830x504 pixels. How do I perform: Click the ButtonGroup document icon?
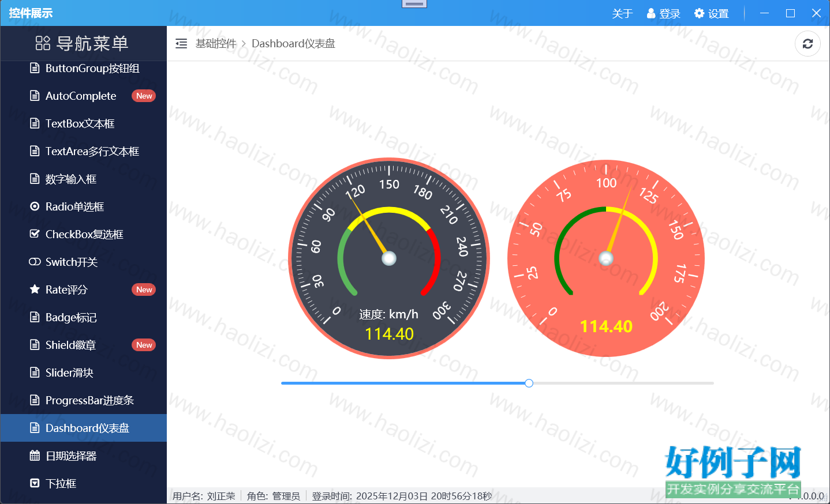tap(35, 68)
